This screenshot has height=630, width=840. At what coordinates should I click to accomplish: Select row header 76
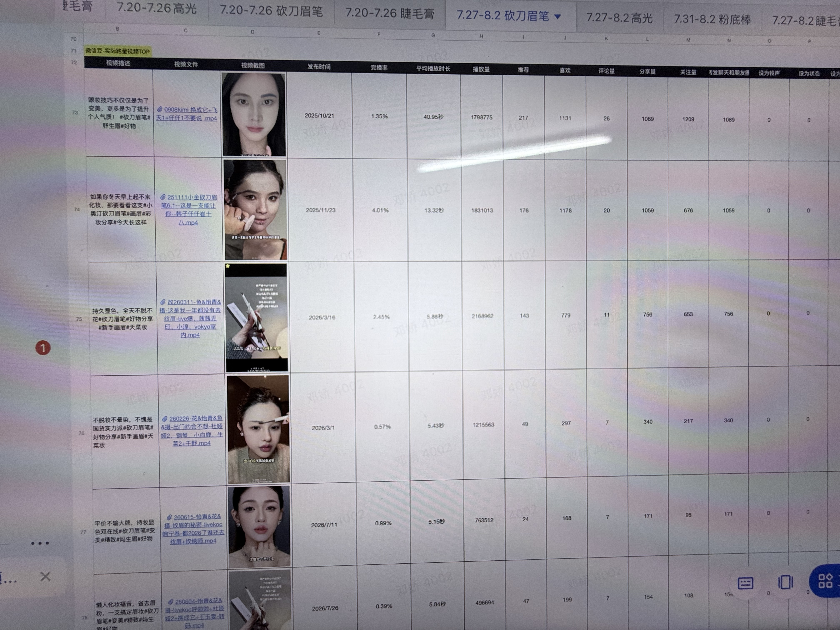[81, 433]
